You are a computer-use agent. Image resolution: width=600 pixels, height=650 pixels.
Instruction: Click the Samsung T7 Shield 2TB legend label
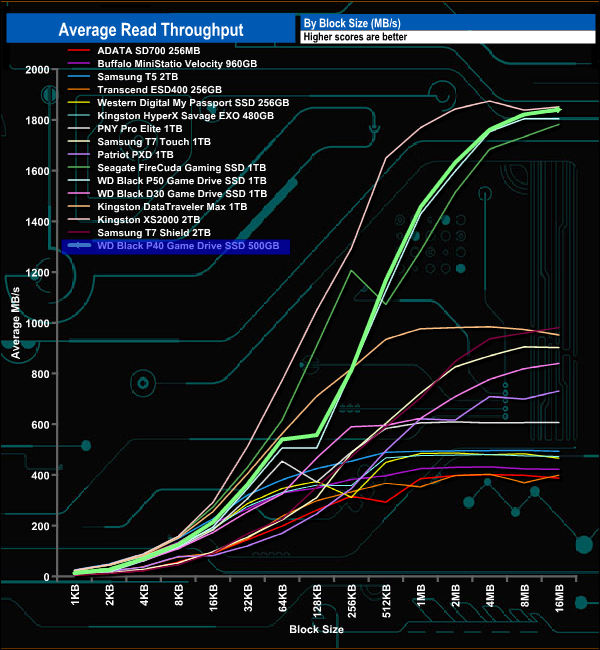pyautogui.click(x=154, y=233)
